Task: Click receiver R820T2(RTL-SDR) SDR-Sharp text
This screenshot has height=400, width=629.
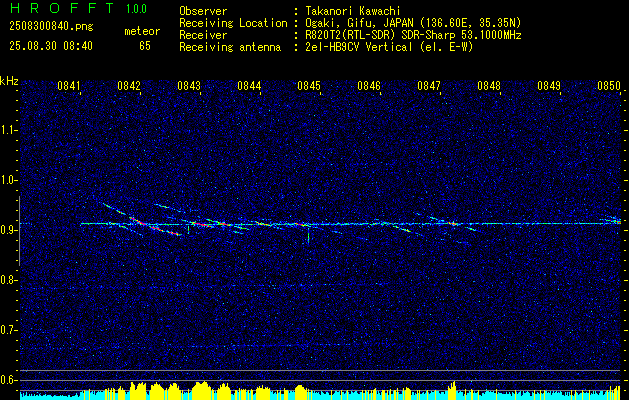Action: point(414,35)
